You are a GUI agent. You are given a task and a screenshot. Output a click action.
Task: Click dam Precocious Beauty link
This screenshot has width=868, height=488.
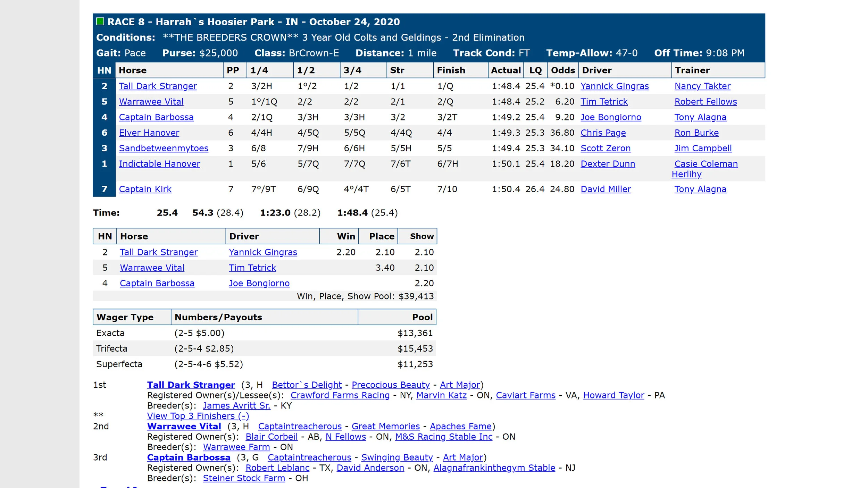[x=390, y=385]
